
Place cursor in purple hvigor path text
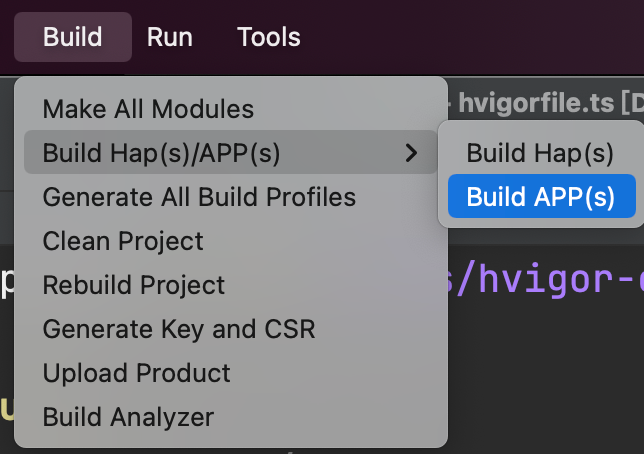[546, 279]
